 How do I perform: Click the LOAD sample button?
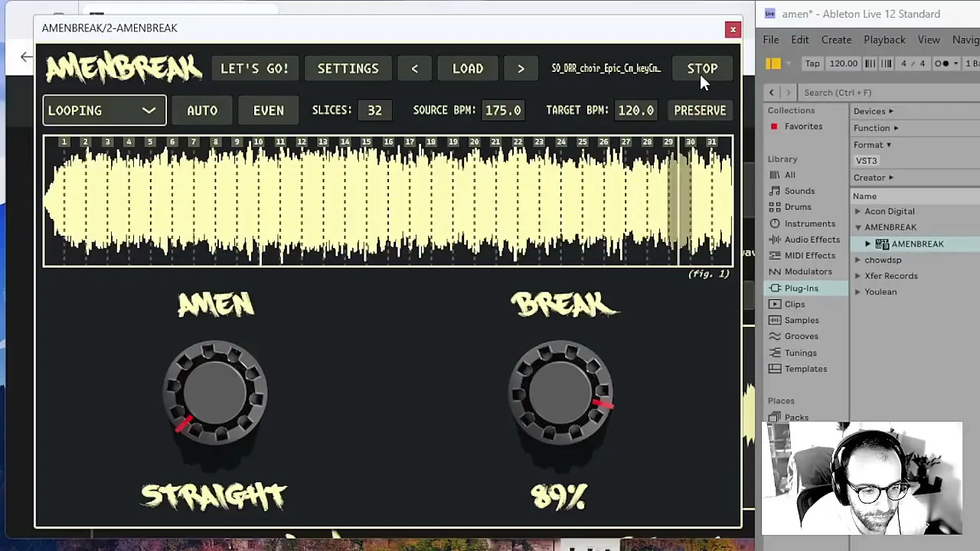468,68
